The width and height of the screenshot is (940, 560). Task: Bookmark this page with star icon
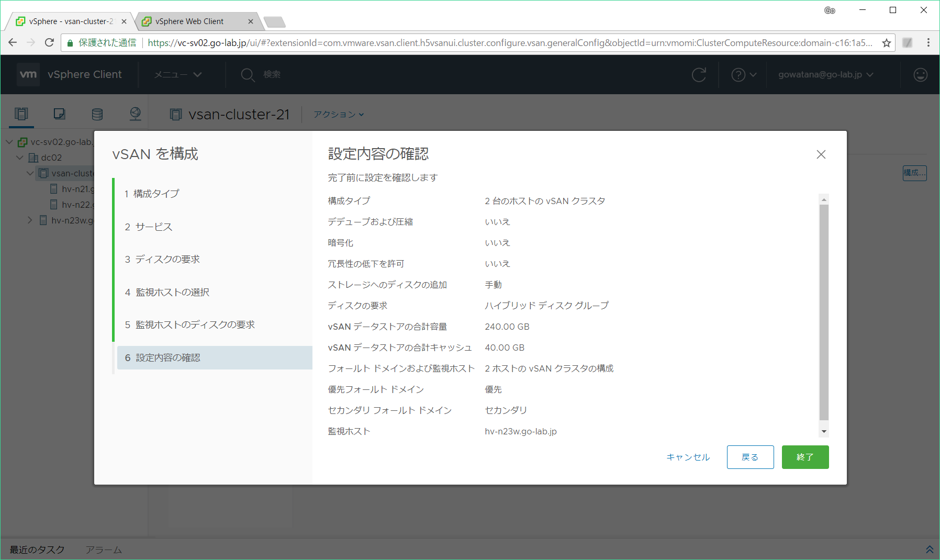coord(887,43)
